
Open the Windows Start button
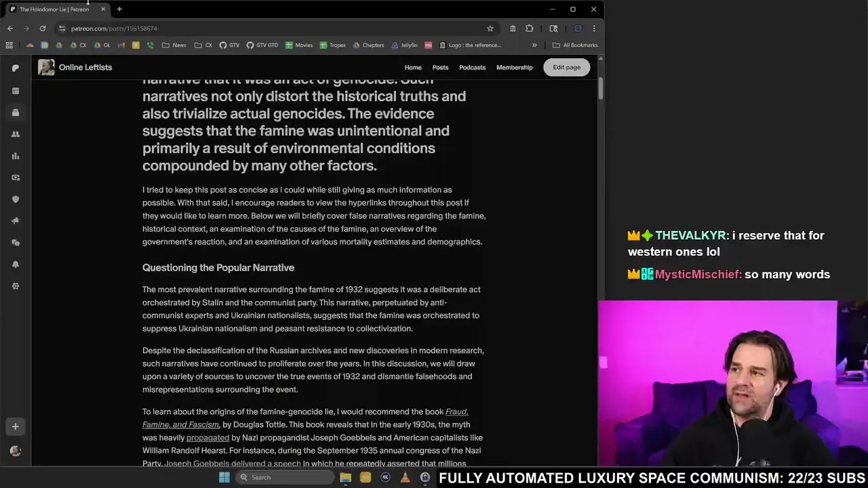[224, 477]
